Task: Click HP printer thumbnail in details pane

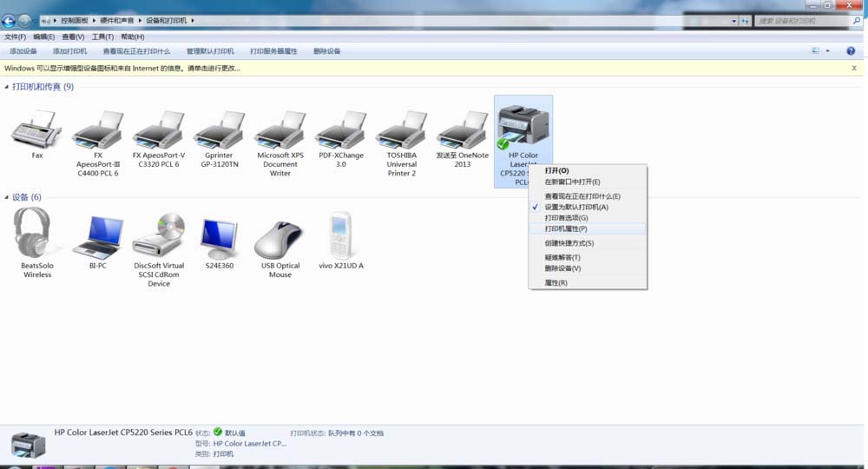Action: (28, 446)
